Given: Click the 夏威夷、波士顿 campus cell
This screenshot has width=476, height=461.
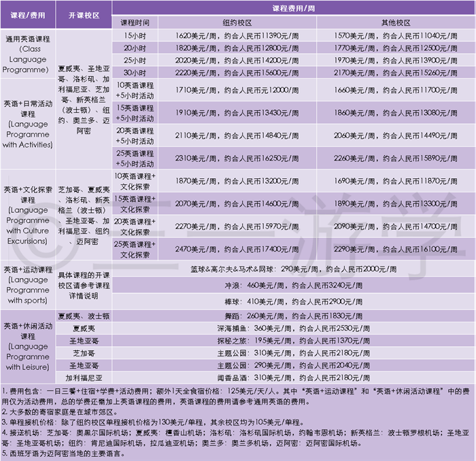Looking at the screenshot, I should [84, 316].
